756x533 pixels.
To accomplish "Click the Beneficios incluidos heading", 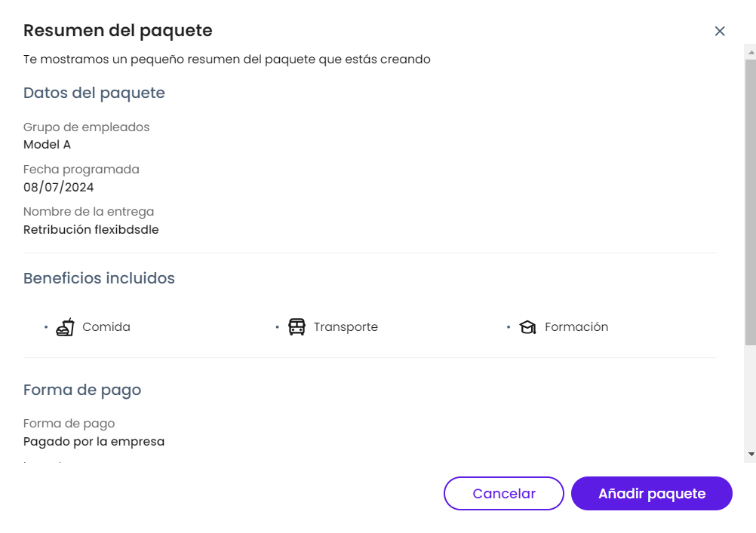I will pos(99,278).
